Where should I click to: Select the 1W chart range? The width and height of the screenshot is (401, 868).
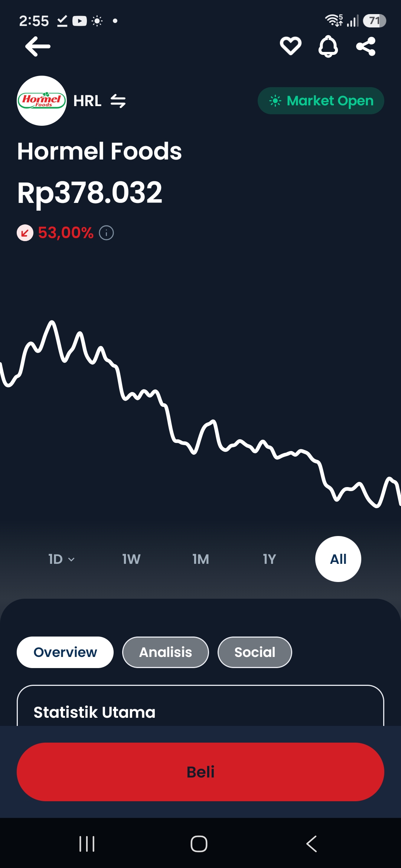(131, 559)
